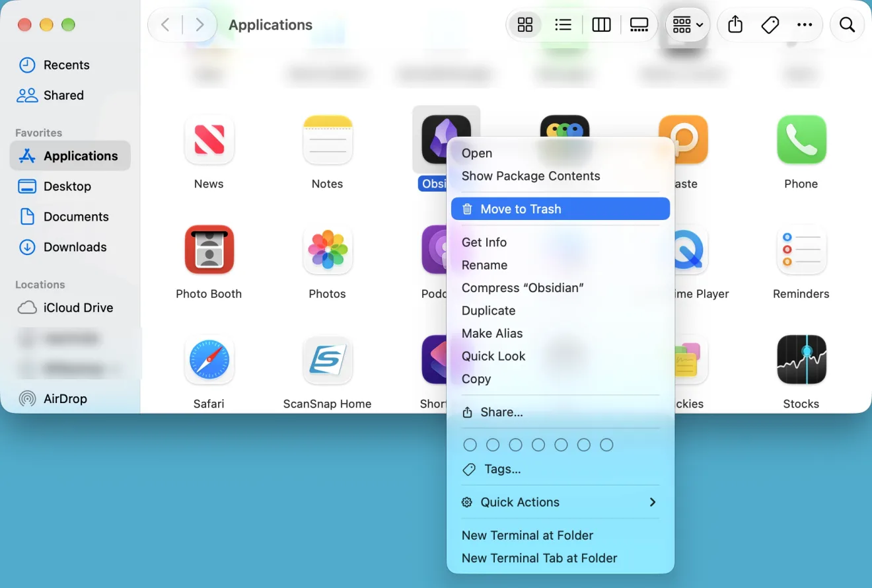The height and width of the screenshot is (588, 872).
Task: Choose Make Alias from context menu
Action: coord(560,334)
